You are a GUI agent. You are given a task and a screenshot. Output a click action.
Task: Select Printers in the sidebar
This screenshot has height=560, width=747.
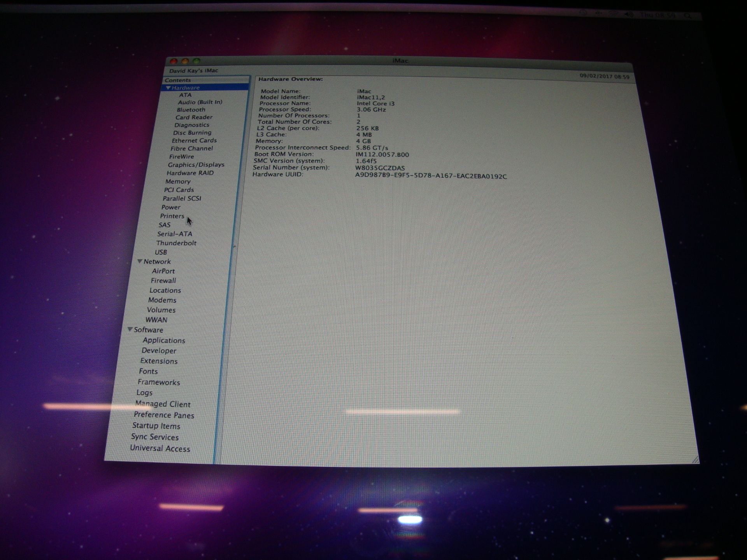tap(172, 216)
